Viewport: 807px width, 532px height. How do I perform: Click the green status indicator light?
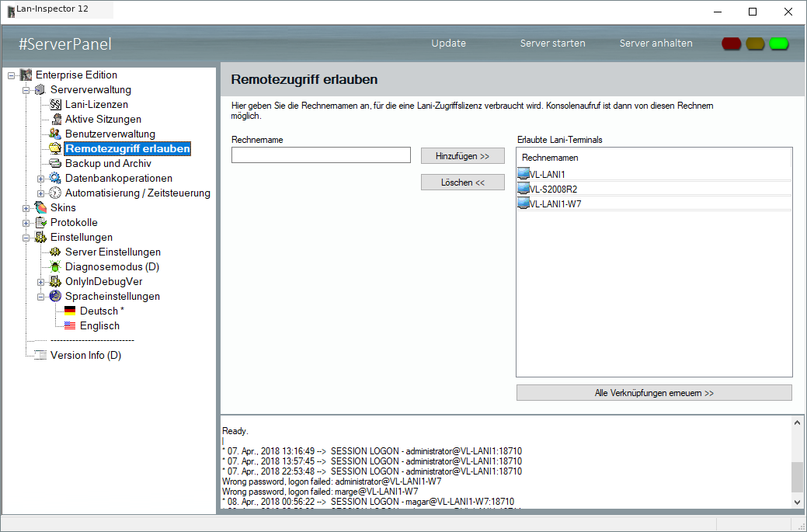pyautogui.click(x=779, y=43)
